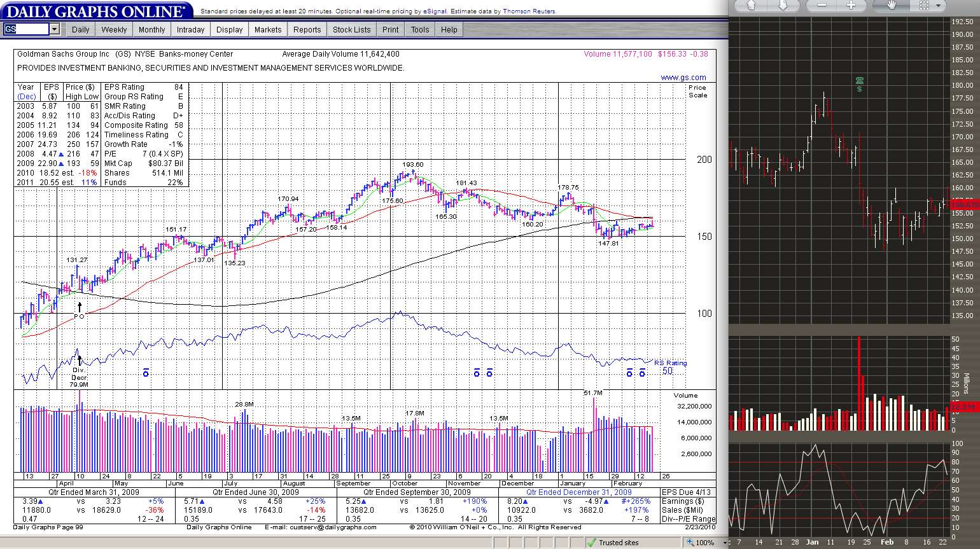The width and height of the screenshot is (980, 549).
Task: Expand the selection tool options arrow
Action: [x=939, y=6]
